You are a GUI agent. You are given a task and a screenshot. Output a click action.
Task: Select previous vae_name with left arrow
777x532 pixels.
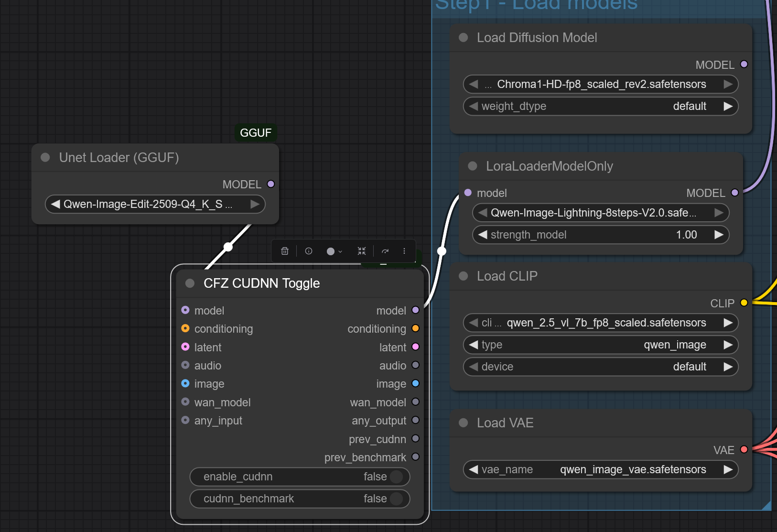pos(474,469)
